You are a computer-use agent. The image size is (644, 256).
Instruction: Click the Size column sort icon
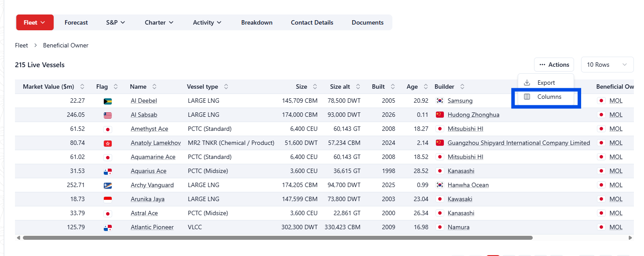pos(315,87)
